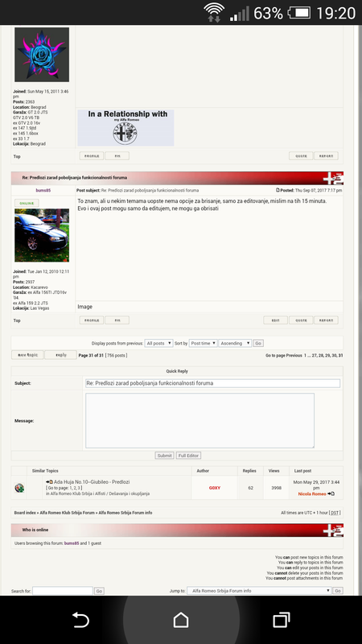Click Go next to Jump to dropdown
The image size is (362, 644).
(338, 591)
